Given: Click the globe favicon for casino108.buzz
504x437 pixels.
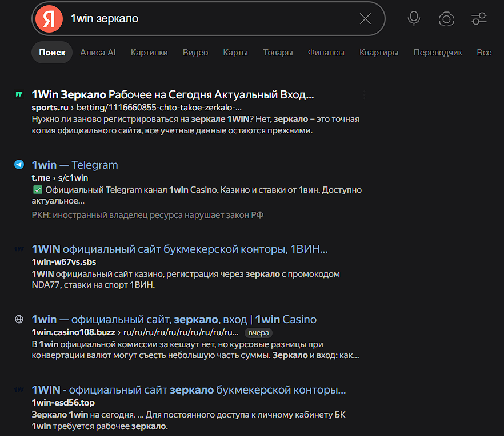Looking at the screenshot, I should point(19,319).
